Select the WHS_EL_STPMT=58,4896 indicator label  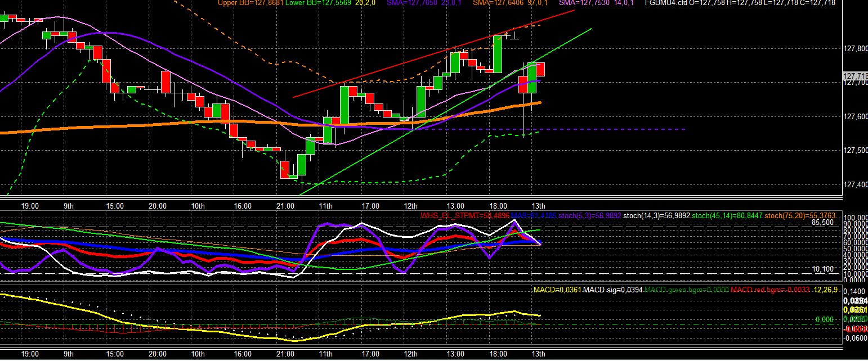coord(465,215)
